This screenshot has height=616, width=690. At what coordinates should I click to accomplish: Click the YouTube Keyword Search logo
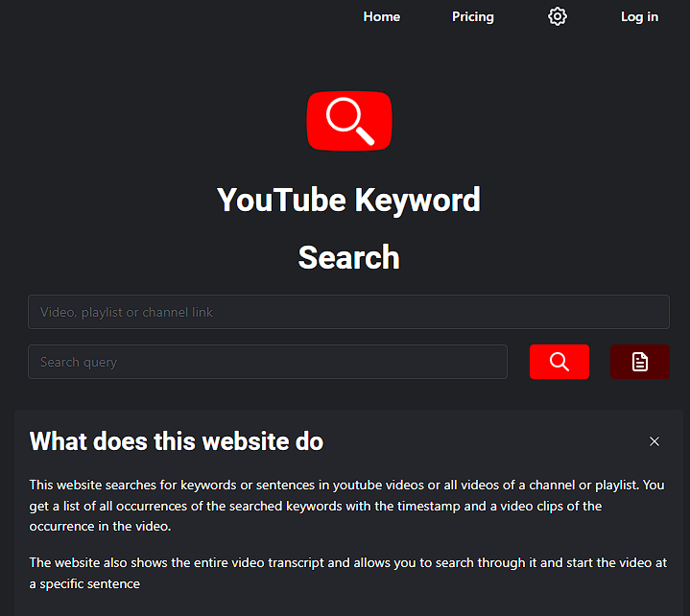[349, 121]
